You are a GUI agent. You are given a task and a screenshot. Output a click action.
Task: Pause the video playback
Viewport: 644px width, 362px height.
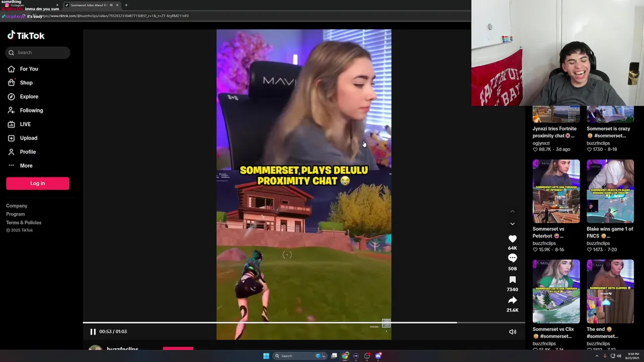93,332
